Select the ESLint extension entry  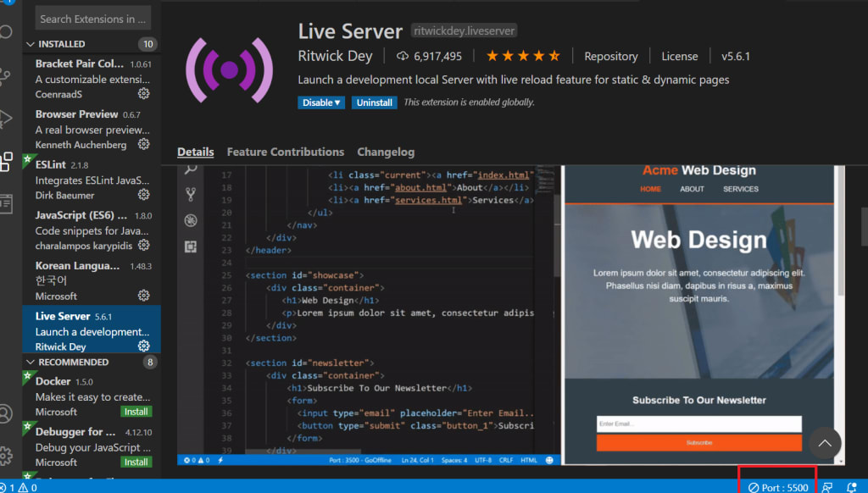click(x=92, y=180)
